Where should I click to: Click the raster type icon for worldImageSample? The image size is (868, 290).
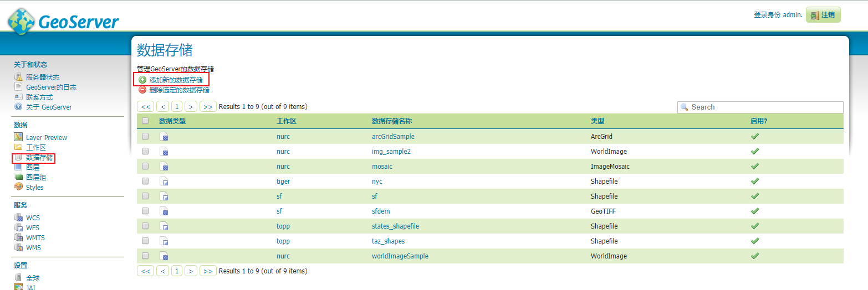click(x=164, y=256)
